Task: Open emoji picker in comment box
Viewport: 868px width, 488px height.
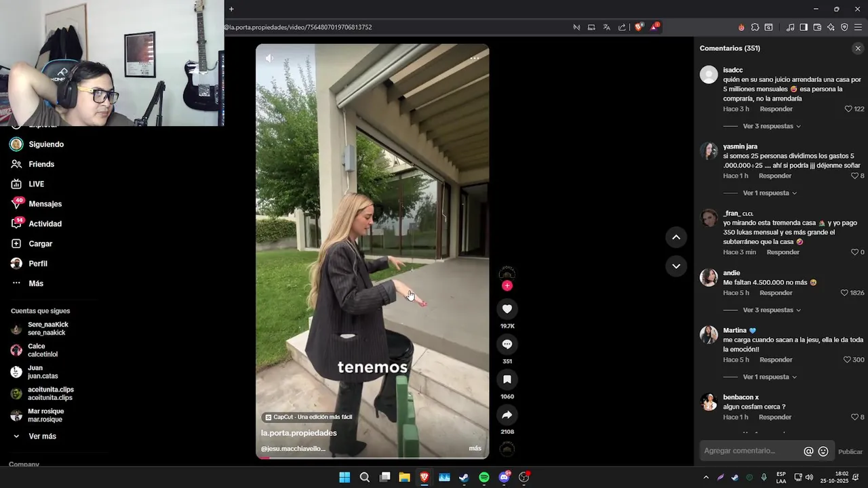Action: pyautogui.click(x=823, y=451)
